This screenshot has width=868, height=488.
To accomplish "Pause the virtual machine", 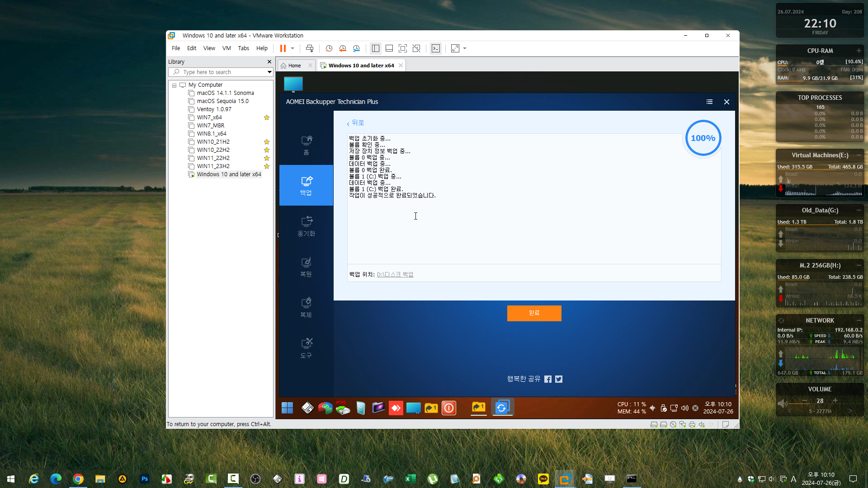I will coord(283,48).
